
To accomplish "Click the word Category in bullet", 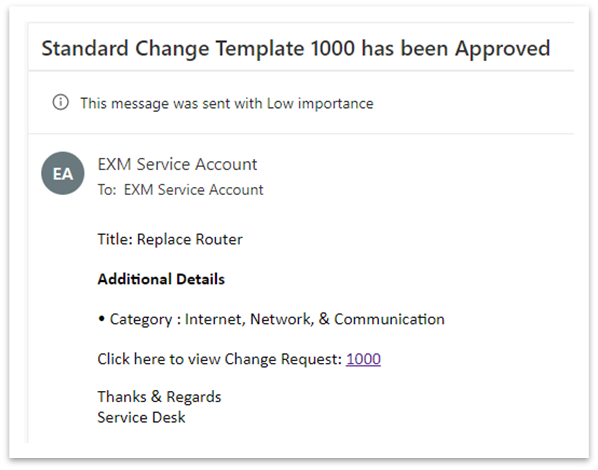I will [x=141, y=319].
